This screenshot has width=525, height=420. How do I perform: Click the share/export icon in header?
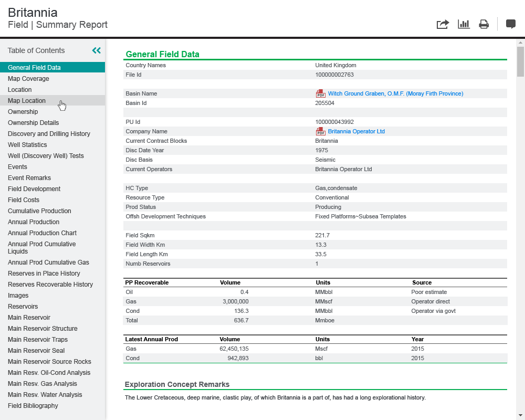[443, 25]
